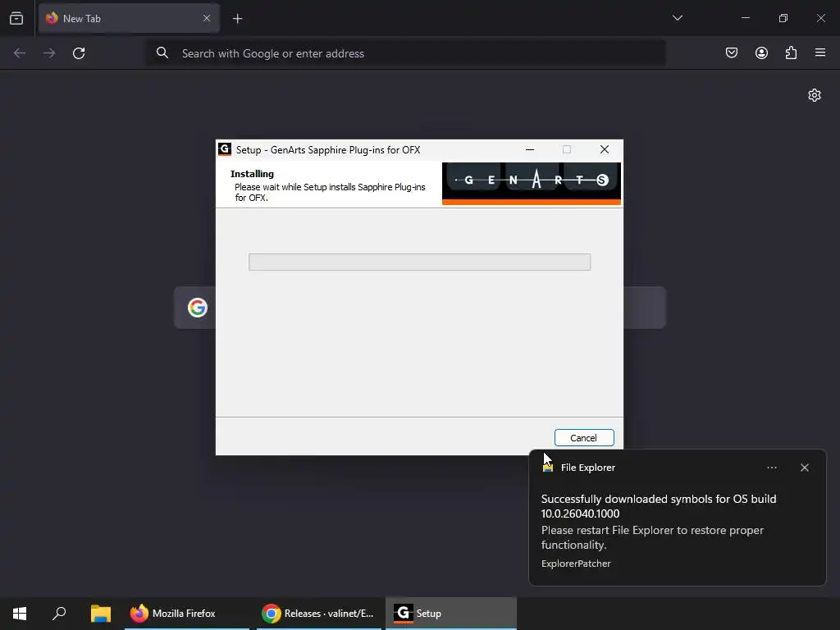This screenshot has height=630, width=840.
Task: Cancel the Sapphire Plug-ins installation
Action: click(x=584, y=438)
